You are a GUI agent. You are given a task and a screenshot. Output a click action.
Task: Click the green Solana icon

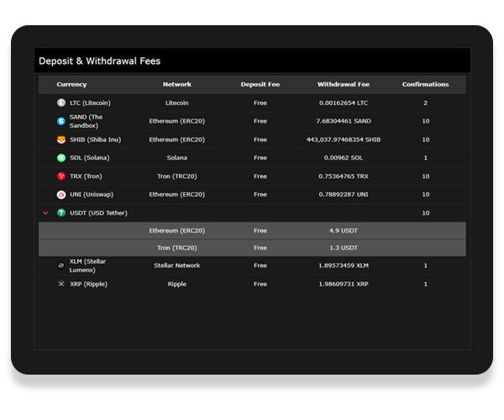click(61, 158)
